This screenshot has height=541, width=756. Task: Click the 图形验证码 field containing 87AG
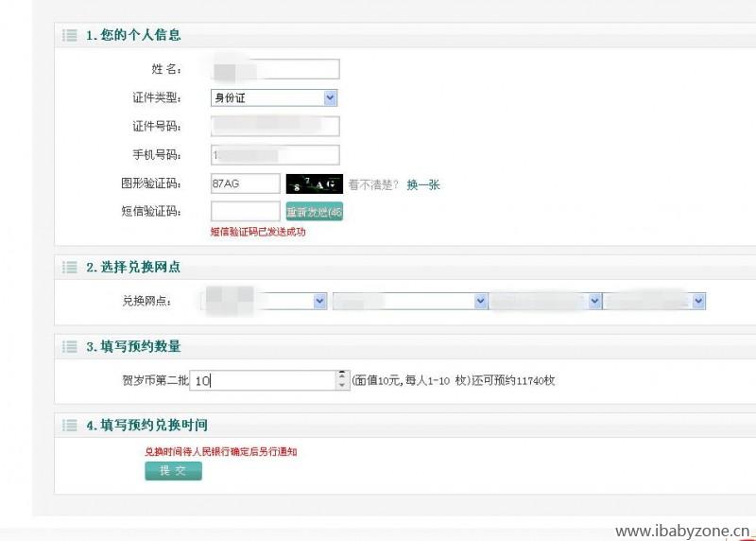245,183
